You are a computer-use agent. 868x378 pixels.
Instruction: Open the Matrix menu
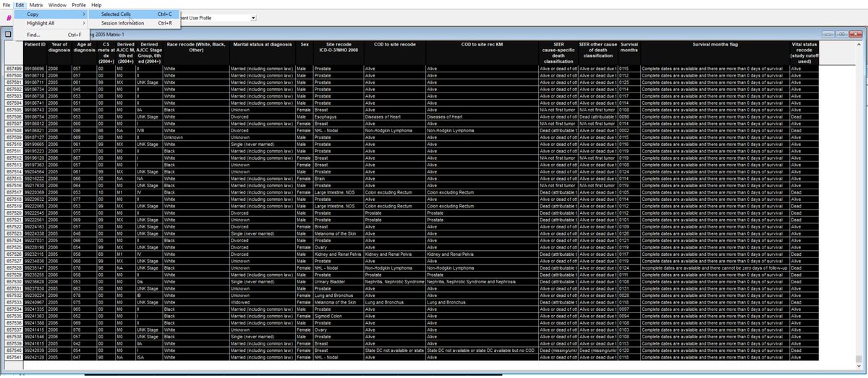pos(36,5)
